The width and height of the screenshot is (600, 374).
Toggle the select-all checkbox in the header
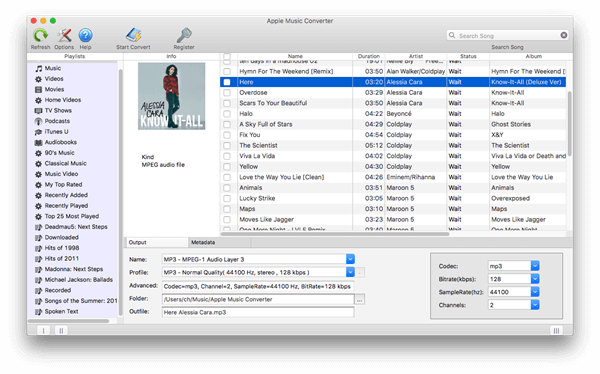[x=227, y=56]
